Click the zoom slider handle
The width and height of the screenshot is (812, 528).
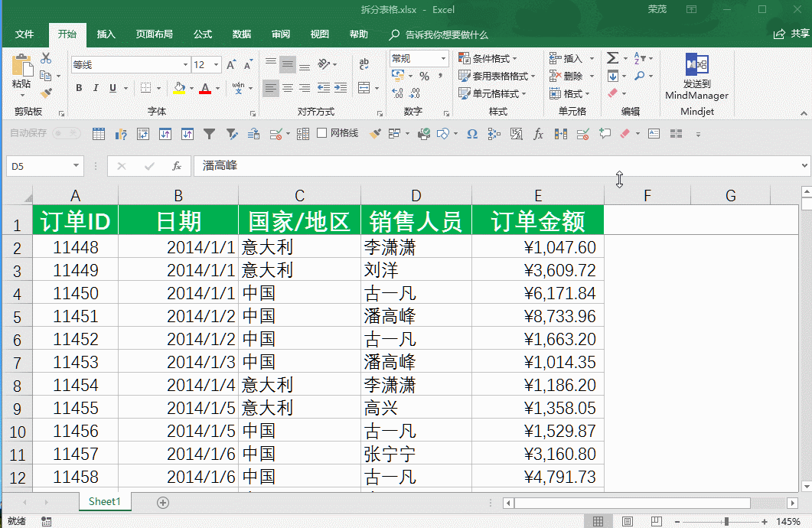(726, 521)
